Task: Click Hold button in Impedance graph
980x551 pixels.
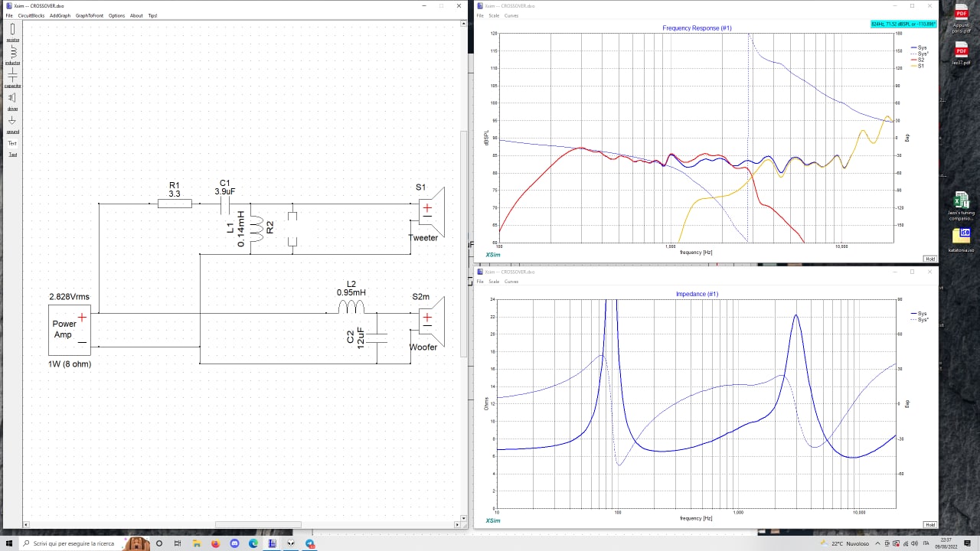Action: click(x=929, y=524)
